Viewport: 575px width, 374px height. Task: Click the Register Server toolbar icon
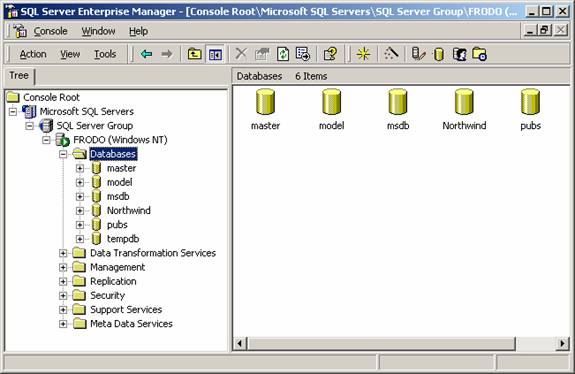tap(418, 54)
